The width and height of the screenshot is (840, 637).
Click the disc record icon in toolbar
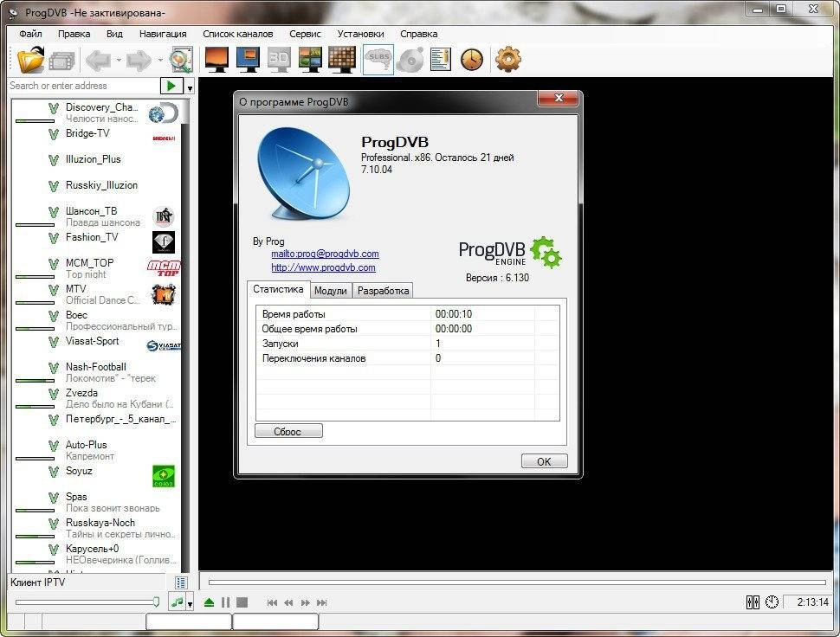pyautogui.click(x=410, y=60)
